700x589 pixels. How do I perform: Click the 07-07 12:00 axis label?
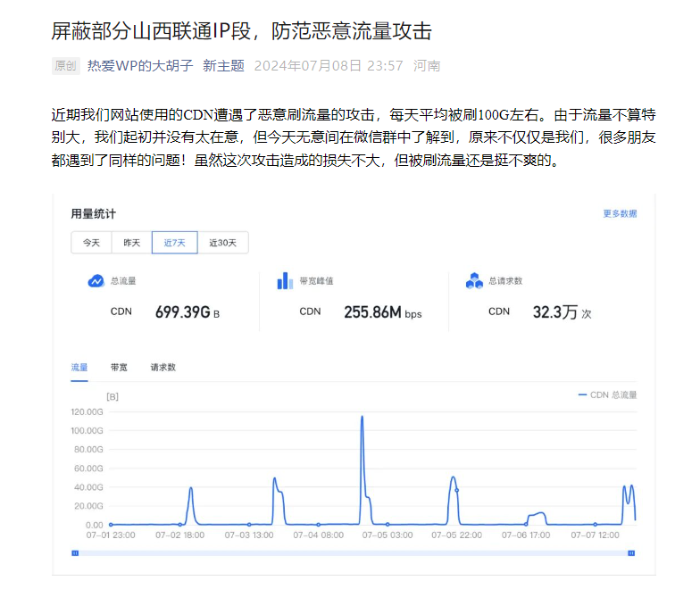(x=595, y=535)
